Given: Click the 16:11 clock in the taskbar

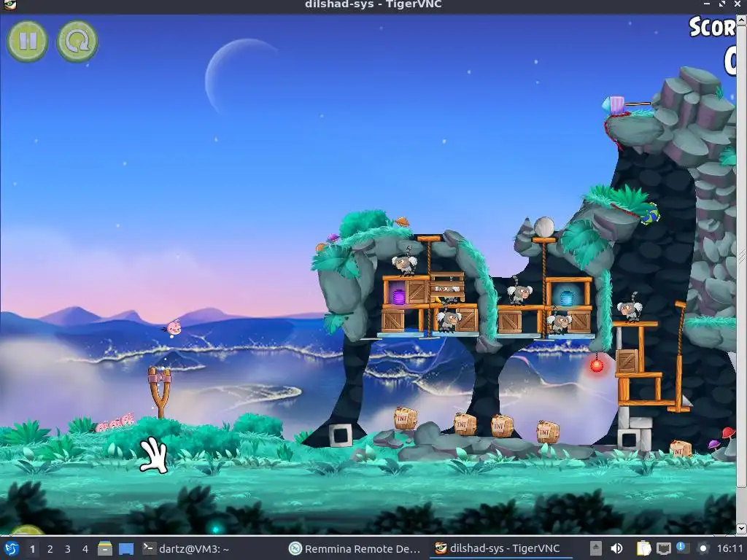Looking at the screenshot, I should [x=729, y=548].
